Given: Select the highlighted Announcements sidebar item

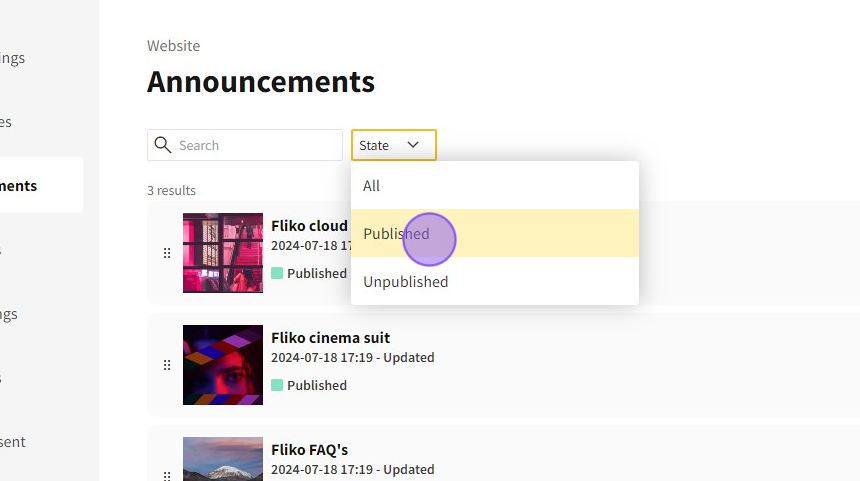Looking at the screenshot, I should [x=30, y=186].
